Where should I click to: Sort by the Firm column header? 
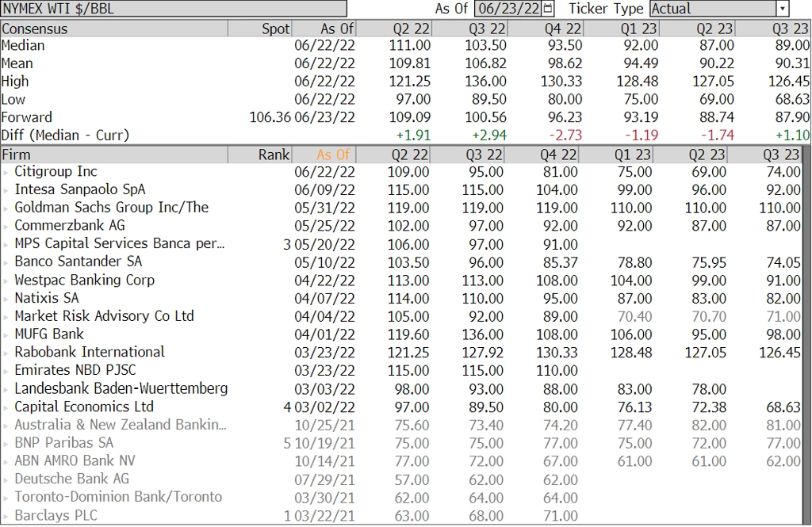114,155
